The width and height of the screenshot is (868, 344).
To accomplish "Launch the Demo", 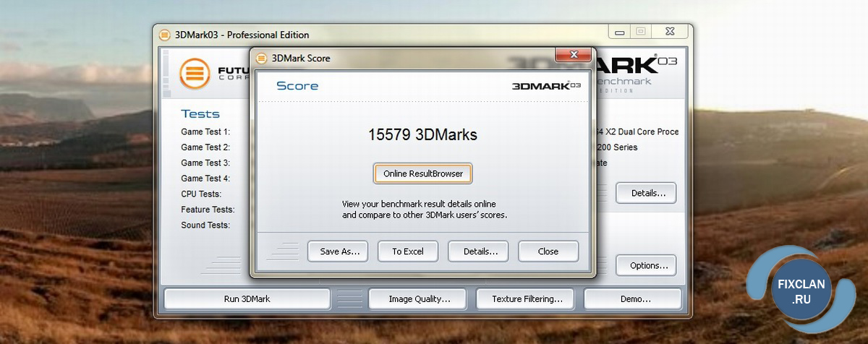I will pyautogui.click(x=633, y=298).
